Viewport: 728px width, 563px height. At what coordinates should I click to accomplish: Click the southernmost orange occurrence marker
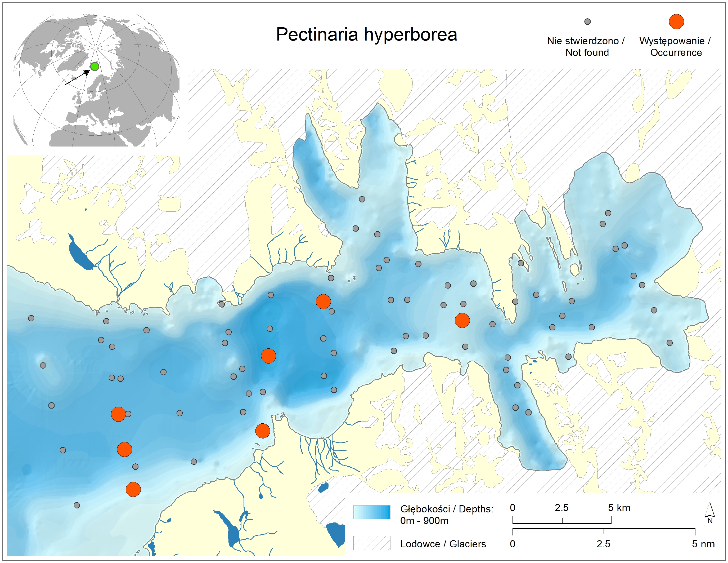133,489
